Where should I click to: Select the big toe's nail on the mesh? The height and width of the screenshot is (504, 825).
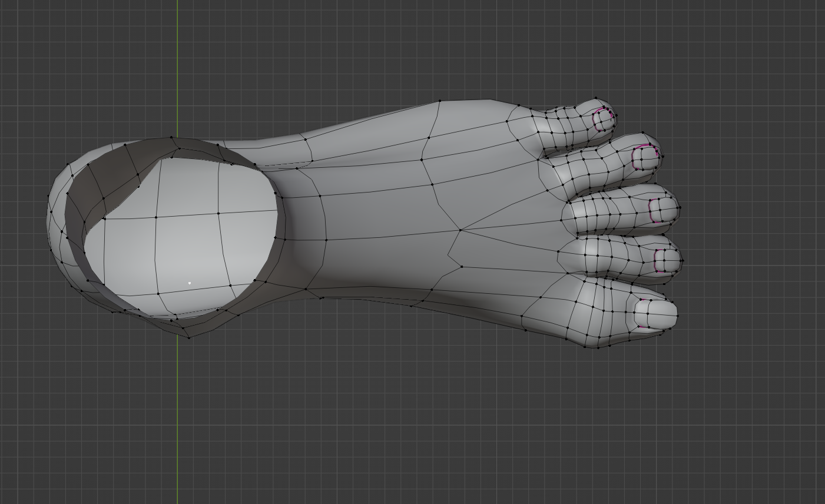coord(656,314)
